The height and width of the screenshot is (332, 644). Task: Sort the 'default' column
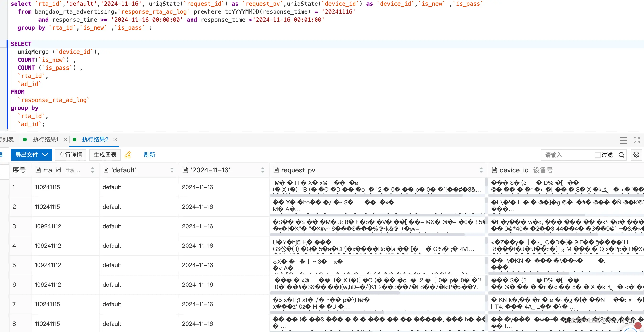click(172, 170)
